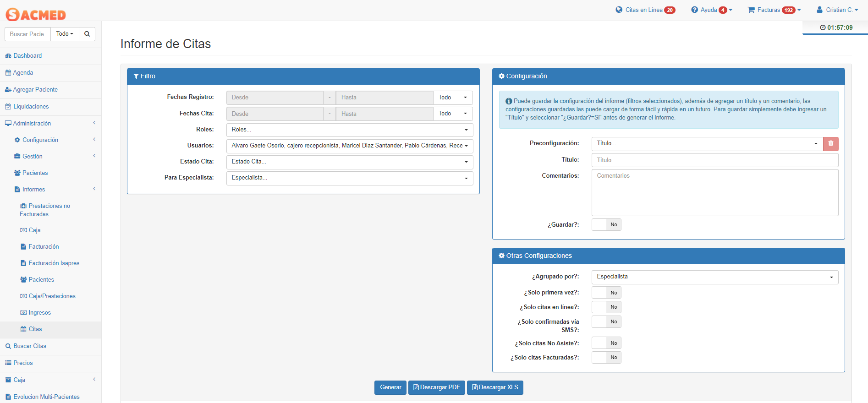Click the search magnifier icon button

[x=87, y=34]
